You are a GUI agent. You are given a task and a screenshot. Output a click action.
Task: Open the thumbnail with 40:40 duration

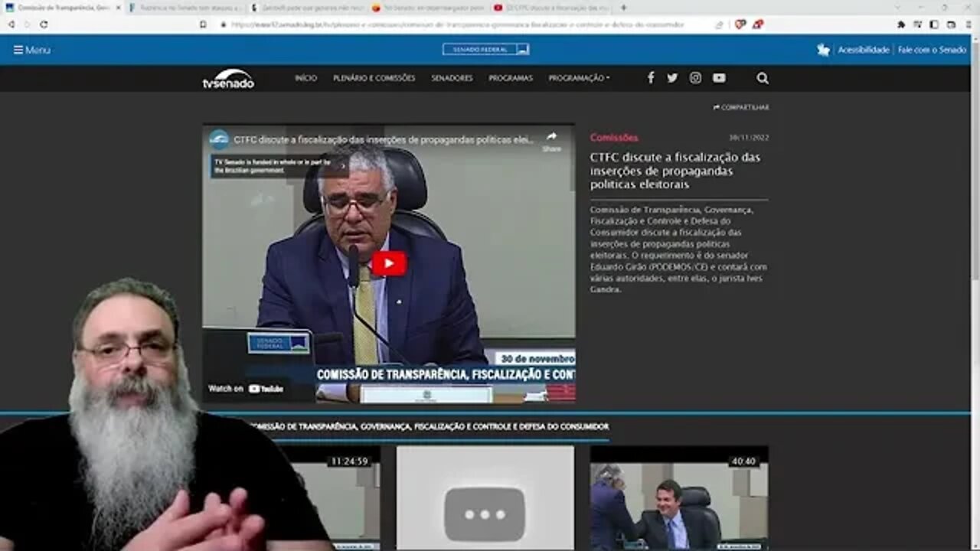click(679, 497)
